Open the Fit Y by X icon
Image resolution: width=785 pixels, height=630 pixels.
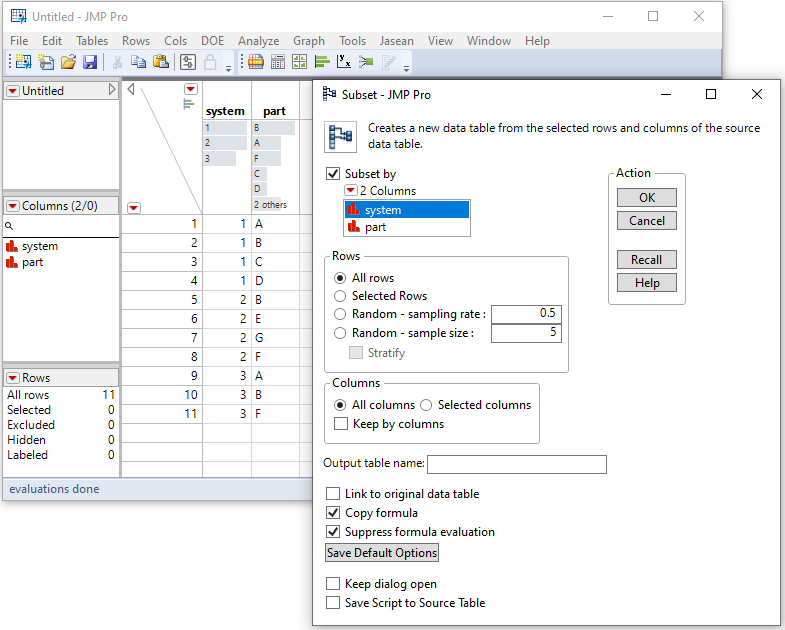point(344,62)
